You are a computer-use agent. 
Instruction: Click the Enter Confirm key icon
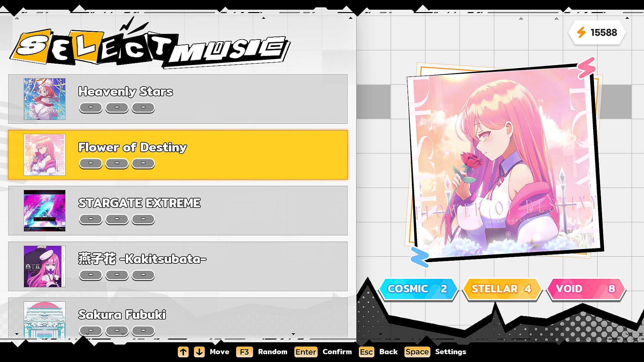click(x=306, y=352)
